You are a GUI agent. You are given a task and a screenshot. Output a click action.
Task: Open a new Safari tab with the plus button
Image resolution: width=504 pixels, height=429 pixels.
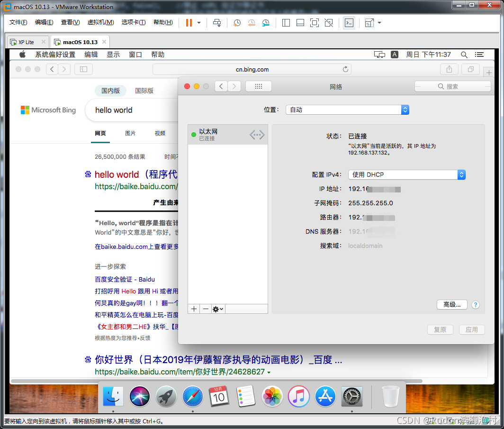tap(489, 73)
